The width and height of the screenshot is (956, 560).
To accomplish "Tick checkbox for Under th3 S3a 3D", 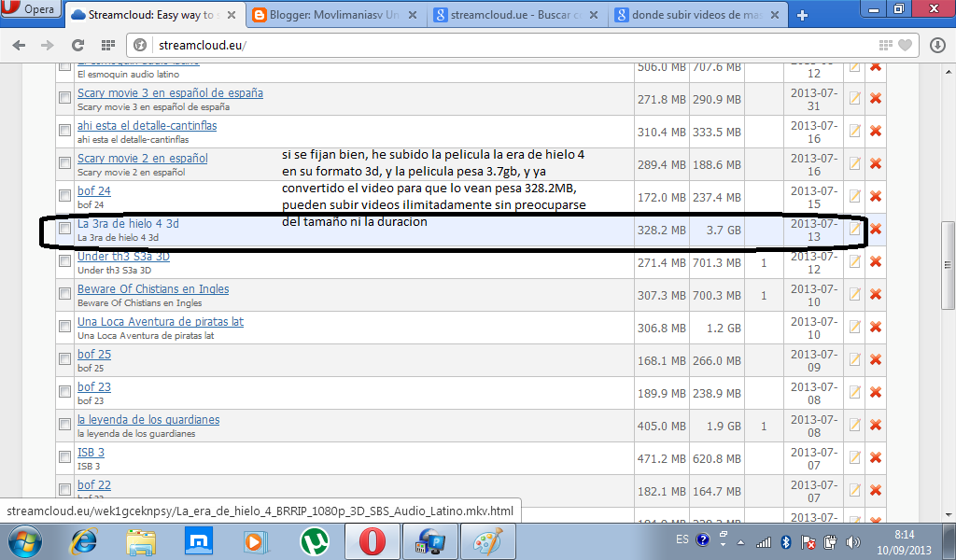I will [64, 260].
